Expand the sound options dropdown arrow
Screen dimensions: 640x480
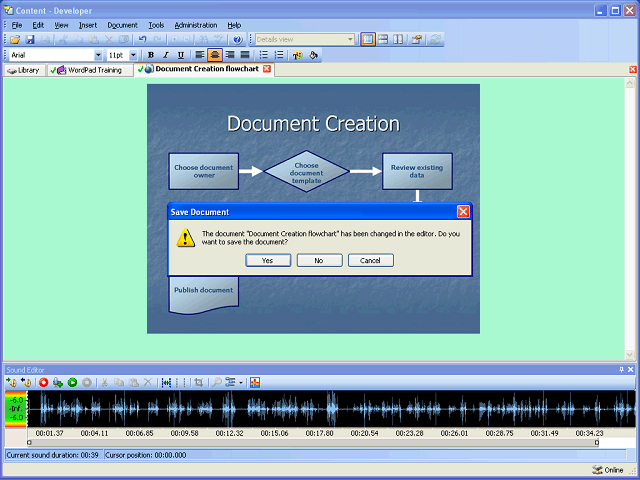coord(241,382)
